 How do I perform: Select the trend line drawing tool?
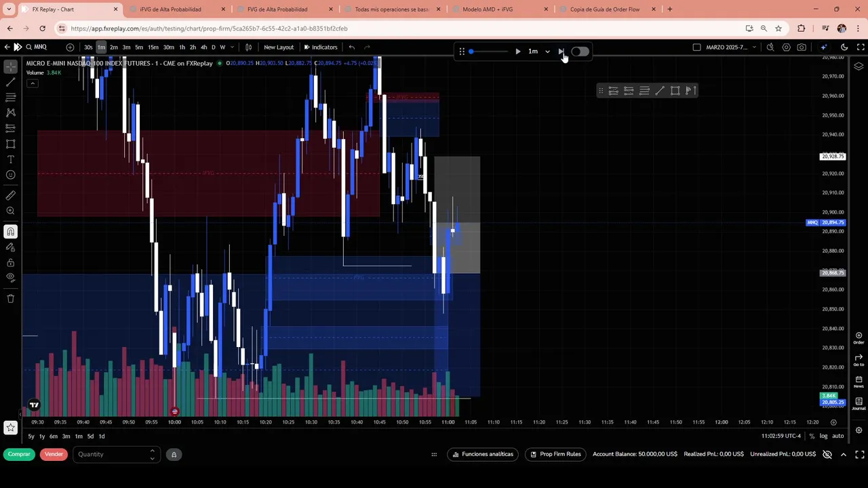[x=11, y=82]
